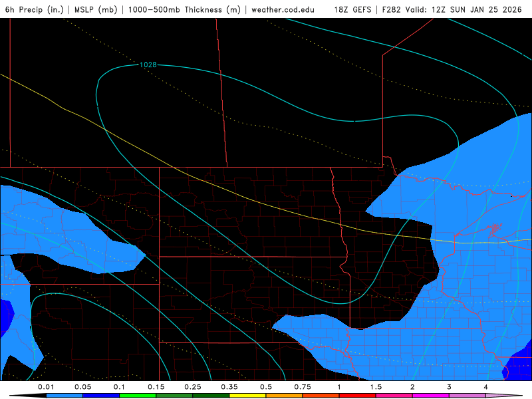The width and height of the screenshot is (532, 399).
Task: Select the dark blue 0.05–0.1 legend swatch
Action: (x=101, y=396)
